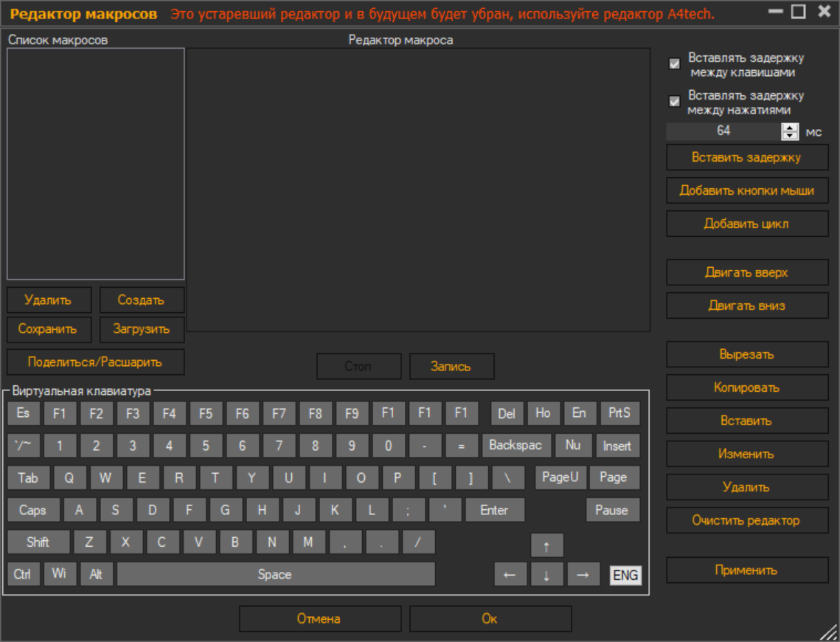
Task: Delete macro with left Удалить button
Action: [49, 300]
